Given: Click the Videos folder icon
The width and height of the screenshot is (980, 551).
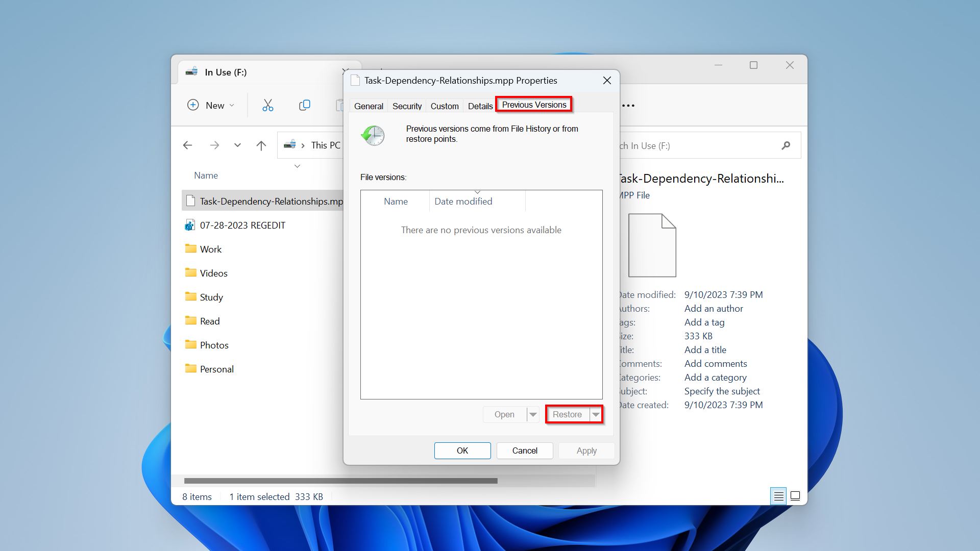Looking at the screenshot, I should (190, 272).
